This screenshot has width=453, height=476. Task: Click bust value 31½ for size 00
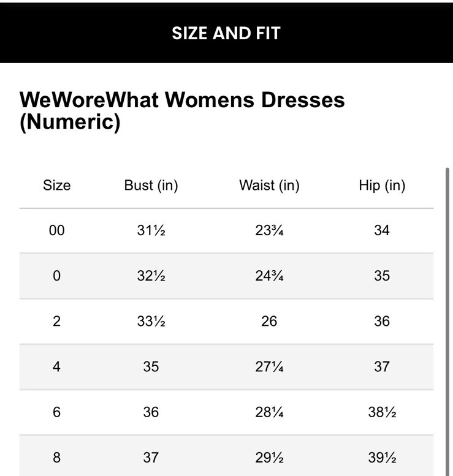[x=151, y=230]
